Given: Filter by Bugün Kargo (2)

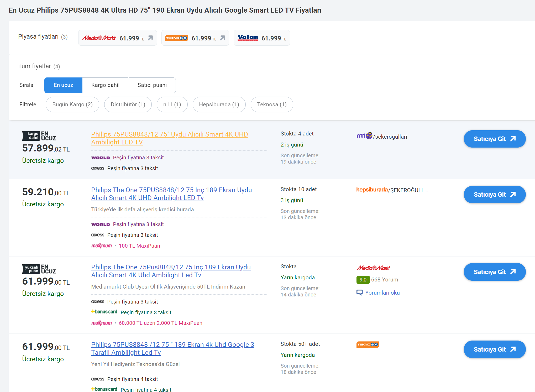Looking at the screenshot, I should coord(72,104).
